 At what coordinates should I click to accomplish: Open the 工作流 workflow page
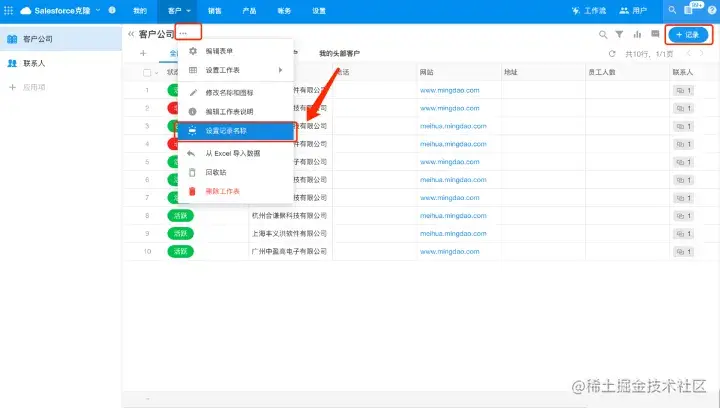click(x=589, y=11)
